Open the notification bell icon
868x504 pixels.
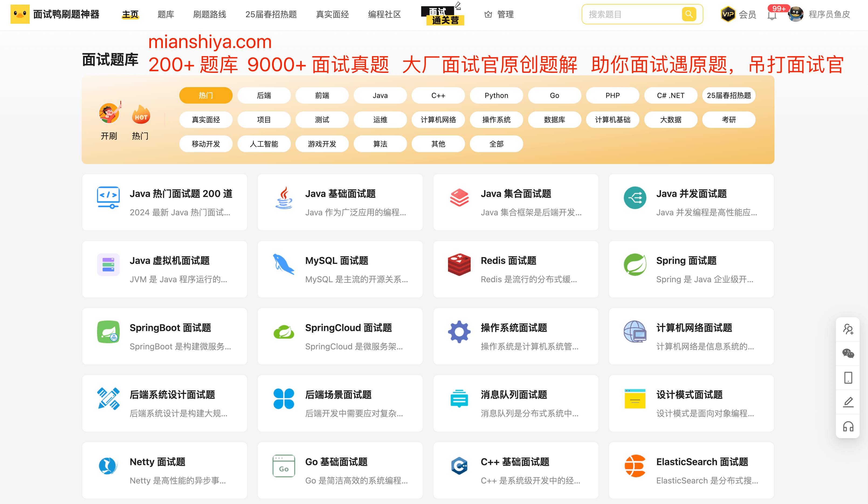click(772, 15)
